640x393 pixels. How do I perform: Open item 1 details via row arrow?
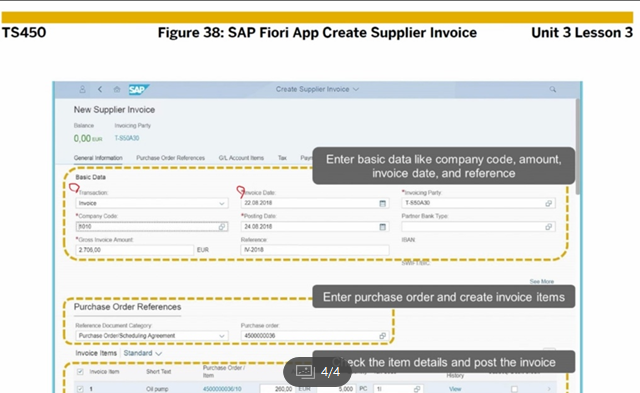click(x=549, y=389)
